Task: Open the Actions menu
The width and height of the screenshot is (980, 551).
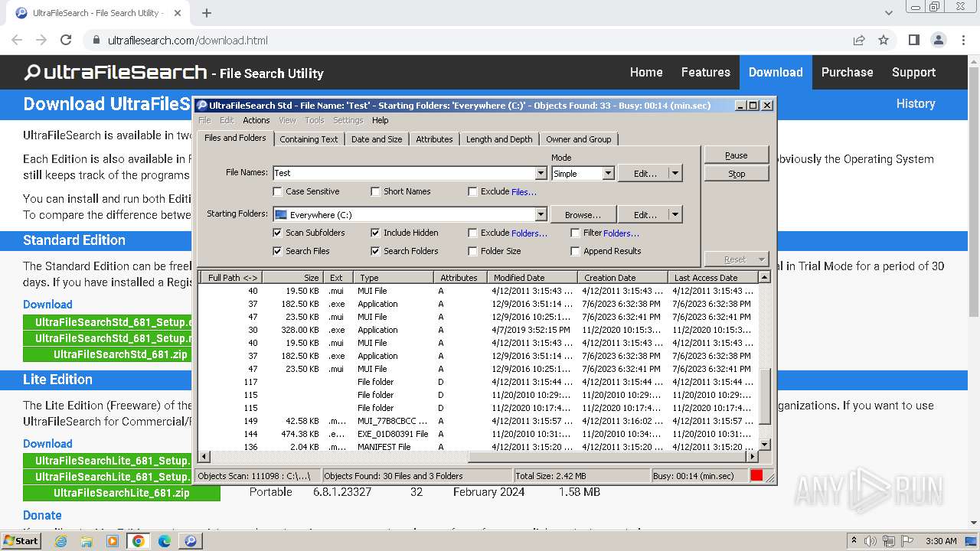Action: [256, 120]
